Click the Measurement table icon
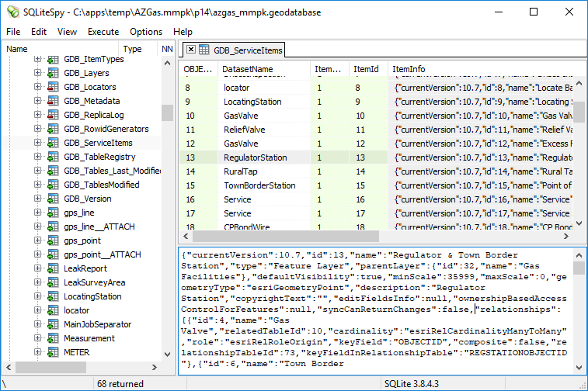 tap(53, 338)
